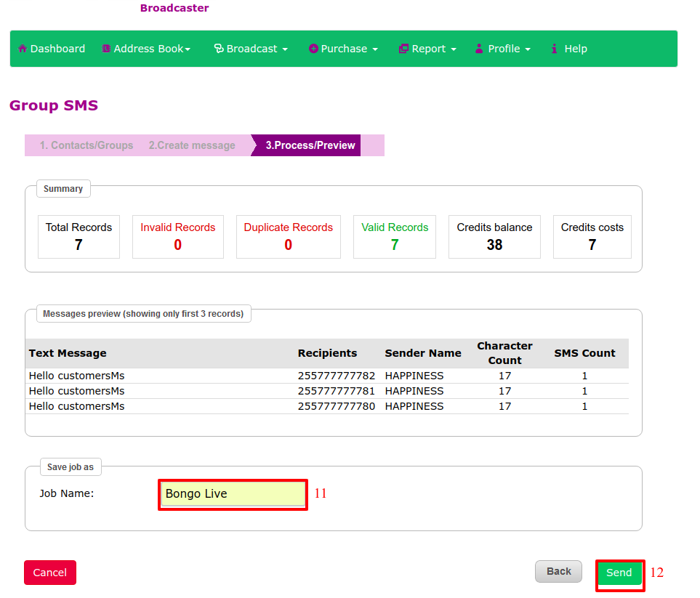This screenshot has height=598, width=700.
Task: Click recipient number 255777777782
Action: tap(337, 376)
